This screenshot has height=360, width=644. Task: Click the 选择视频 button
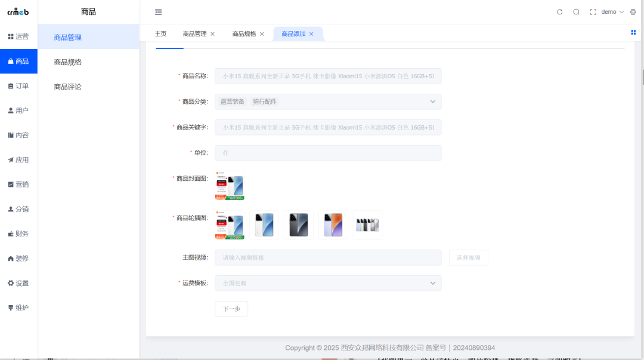[468, 257]
